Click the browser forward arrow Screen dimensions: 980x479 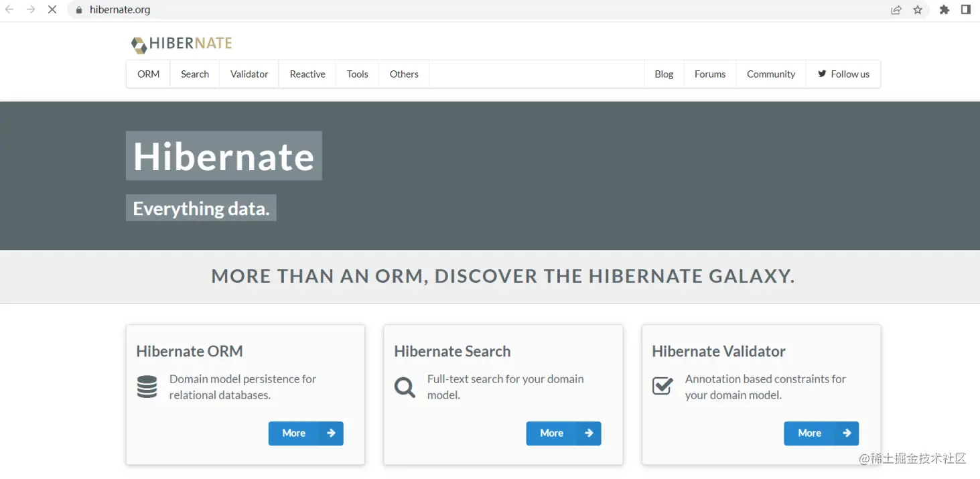pyautogui.click(x=30, y=10)
